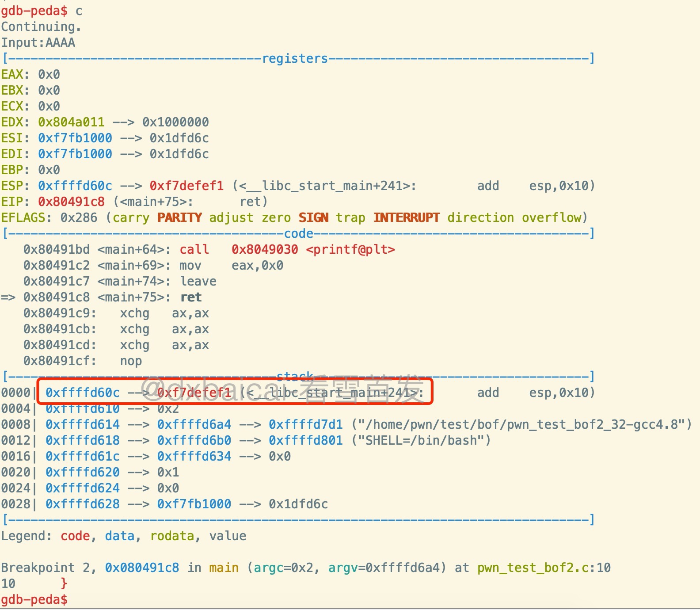Viewport: 700px width, 610px height.
Task: Click "0xf7fb1000" in the EDI register row
Action: click(x=75, y=154)
